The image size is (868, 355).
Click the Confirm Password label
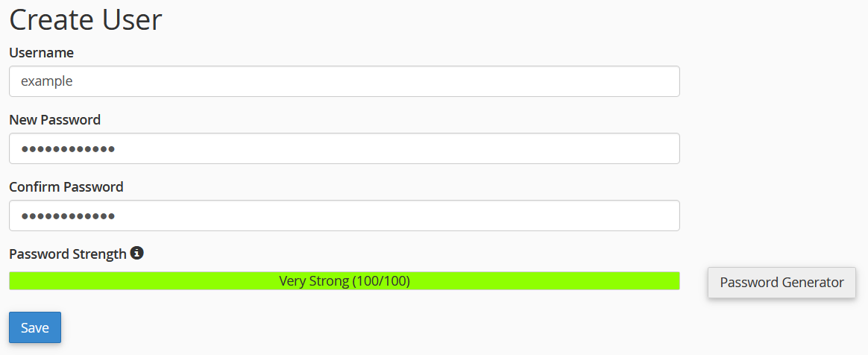[66, 186]
